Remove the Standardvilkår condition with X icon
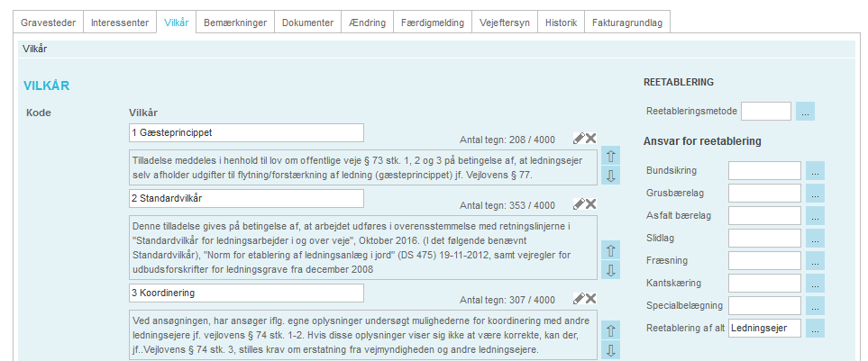The height and width of the screenshot is (361, 868). 591,203
